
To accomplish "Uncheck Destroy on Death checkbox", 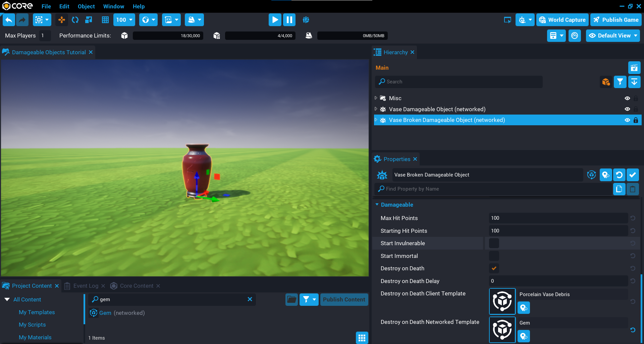I will pyautogui.click(x=494, y=268).
